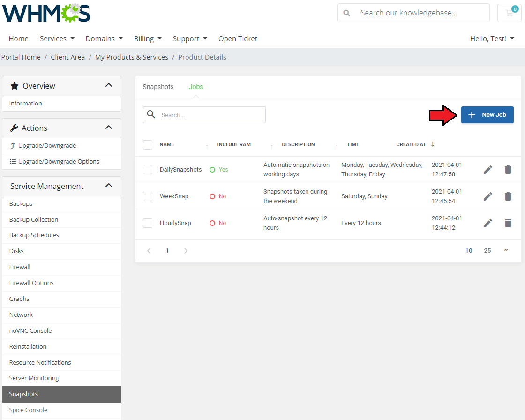This screenshot has height=420, width=525.
Task: Check the WeekSnap row checkbox
Action: (x=148, y=196)
